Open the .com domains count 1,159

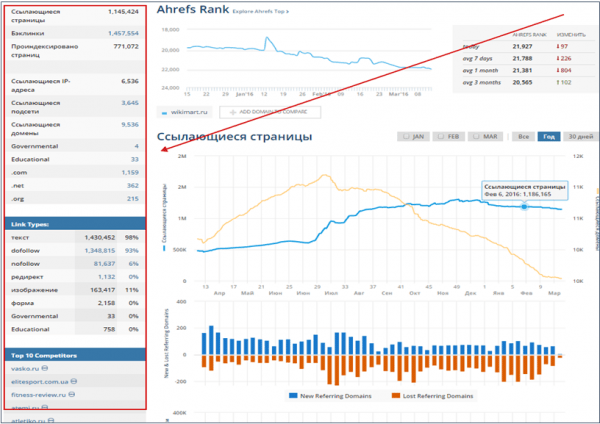pos(130,172)
